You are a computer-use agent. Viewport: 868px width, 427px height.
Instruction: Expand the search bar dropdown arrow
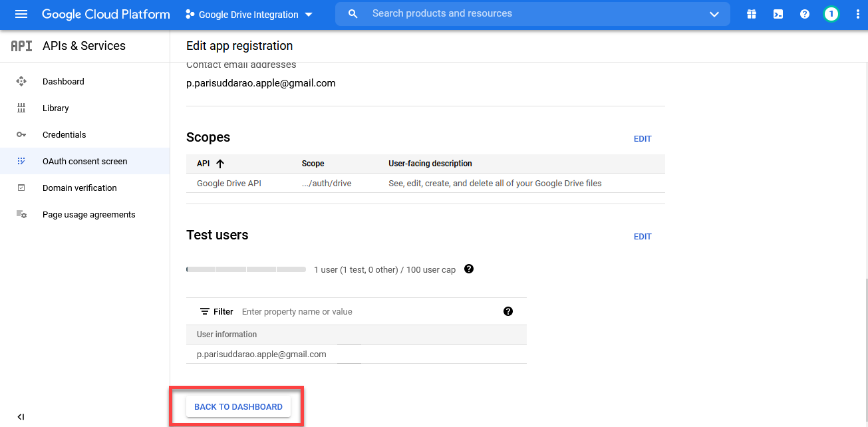click(x=714, y=14)
